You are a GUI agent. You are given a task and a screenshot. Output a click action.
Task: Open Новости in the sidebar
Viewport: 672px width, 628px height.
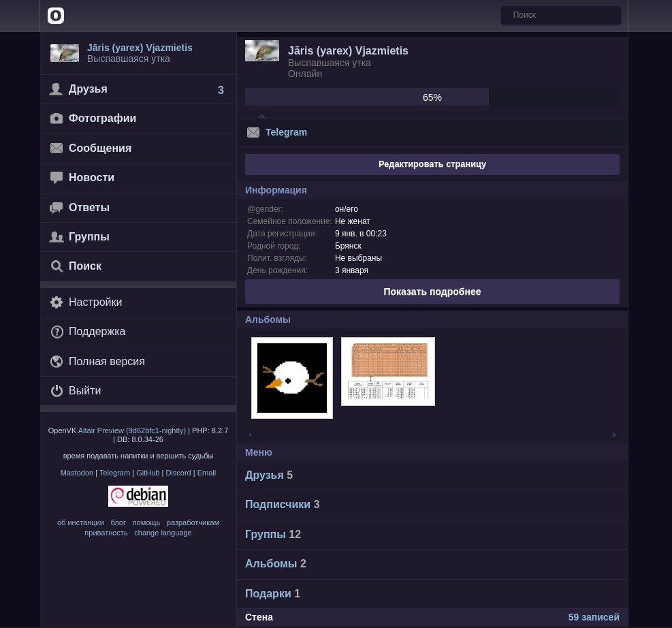[138, 178]
